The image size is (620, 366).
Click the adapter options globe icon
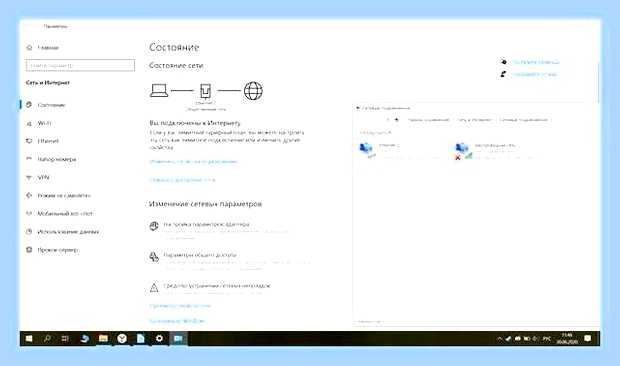pyautogui.click(x=154, y=226)
